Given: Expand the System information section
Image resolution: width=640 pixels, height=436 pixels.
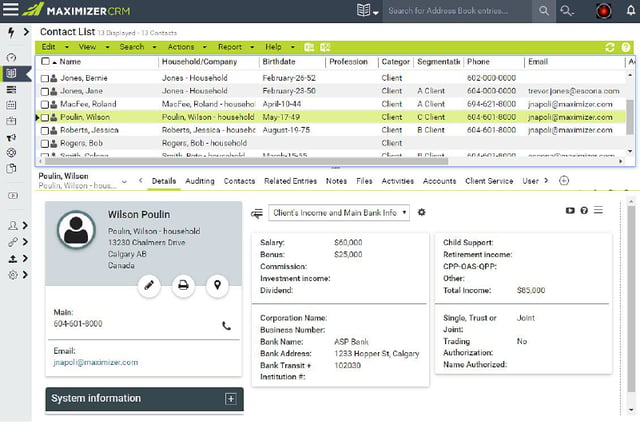Looking at the screenshot, I should [x=231, y=399].
